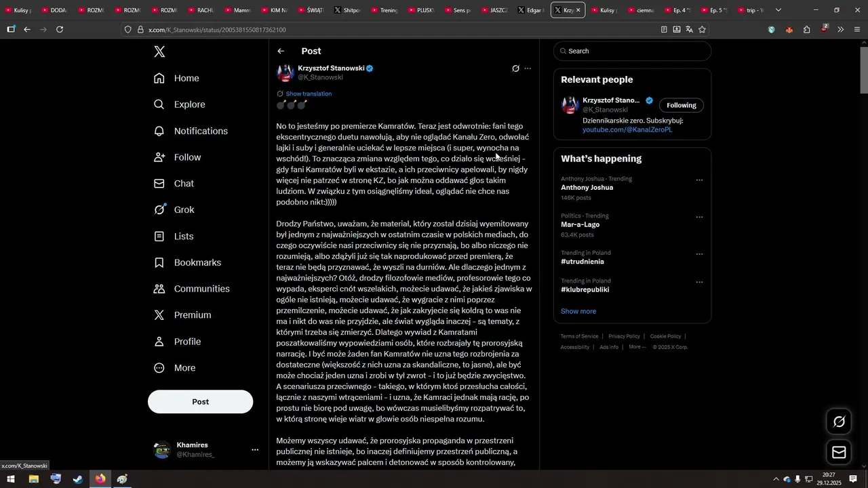This screenshot has width=868, height=488.
Task: Click the Grok icon on the post header
Action: 515,68
